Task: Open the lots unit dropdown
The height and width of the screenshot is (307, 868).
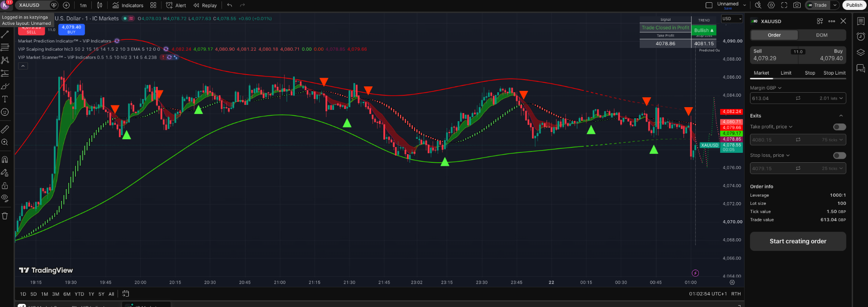Action: [831, 99]
